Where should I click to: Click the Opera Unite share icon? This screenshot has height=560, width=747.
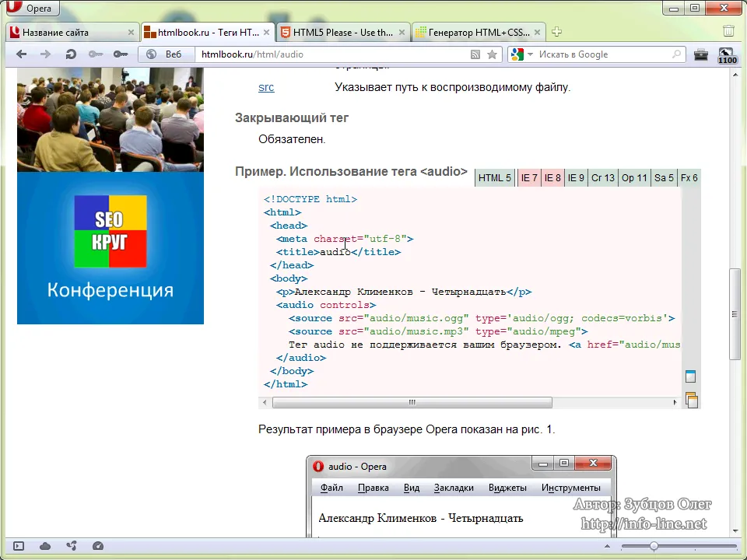(72, 546)
